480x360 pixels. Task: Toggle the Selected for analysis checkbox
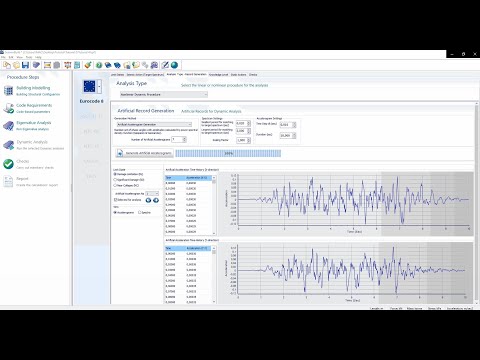point(128,200)
